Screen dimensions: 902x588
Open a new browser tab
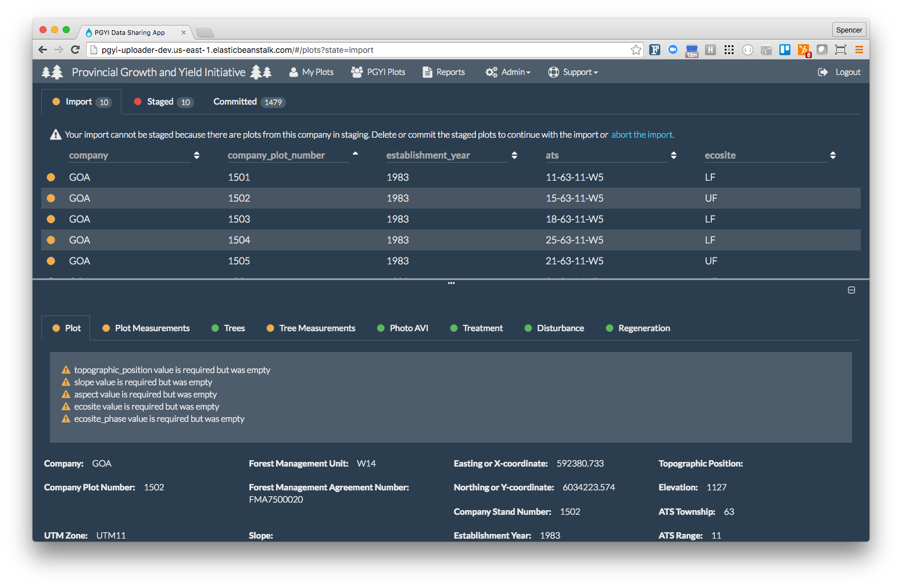(205, 33)
